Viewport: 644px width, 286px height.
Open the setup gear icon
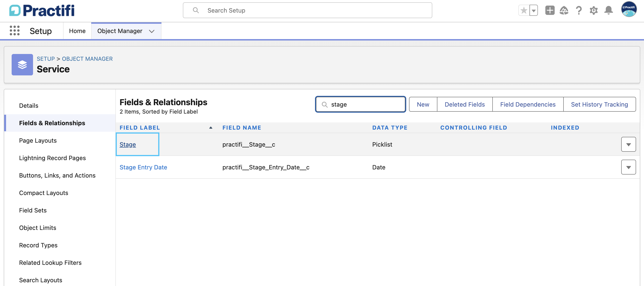(594, 10)
